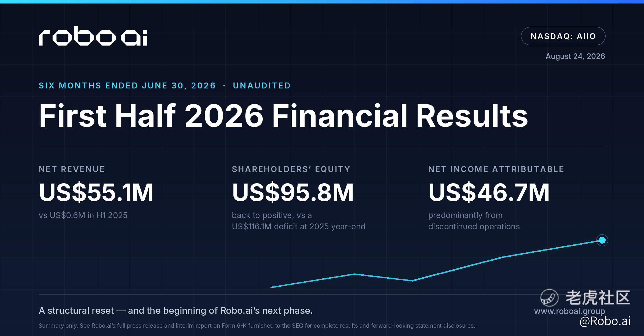Click the @Robo.ai handle
Viewport: 644px width, 336px height.
tap(605, 321)
